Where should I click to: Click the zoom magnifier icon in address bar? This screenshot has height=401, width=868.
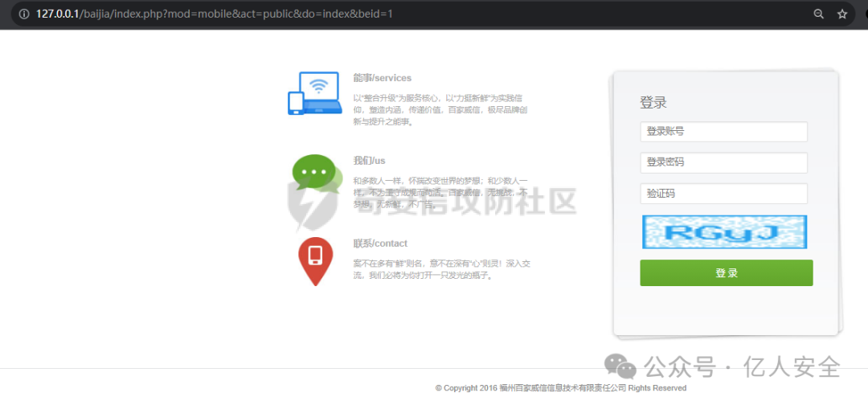pyautogui.click(x=818, y=14)
